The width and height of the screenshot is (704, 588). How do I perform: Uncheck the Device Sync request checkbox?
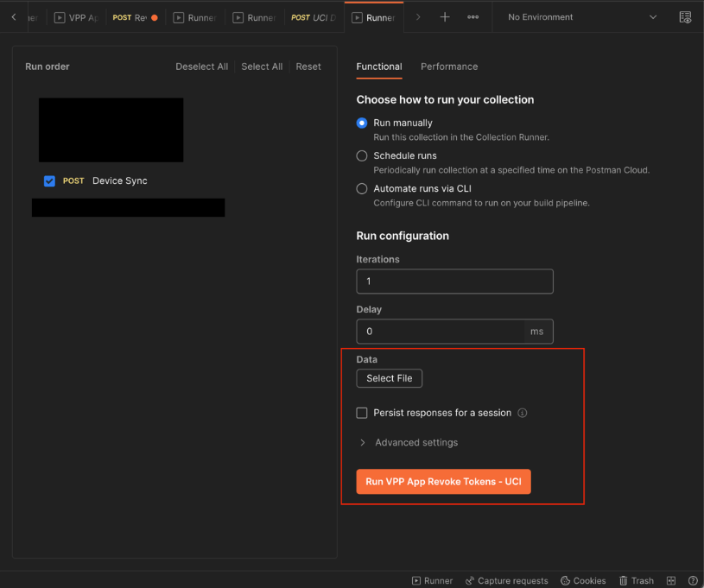tap(49, 181)
